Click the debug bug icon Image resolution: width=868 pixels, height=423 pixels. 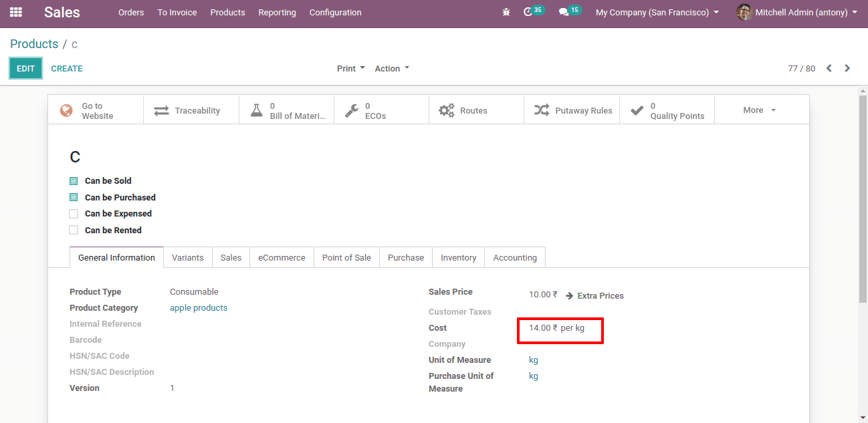(506, 12)
